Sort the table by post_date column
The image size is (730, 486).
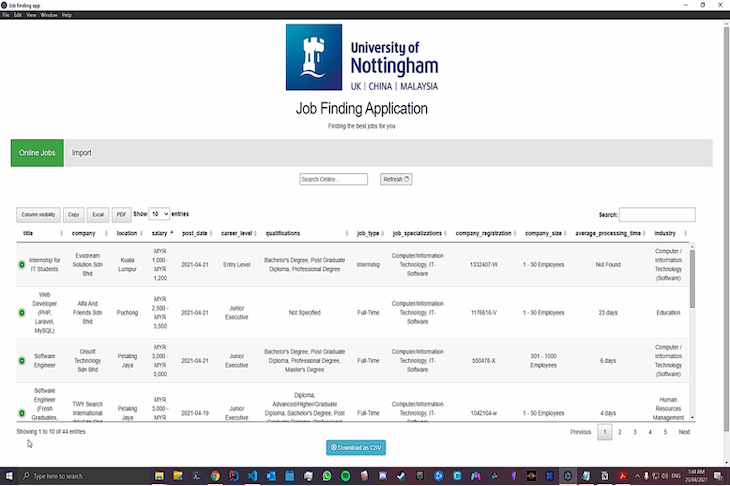(x=195, y=232)
